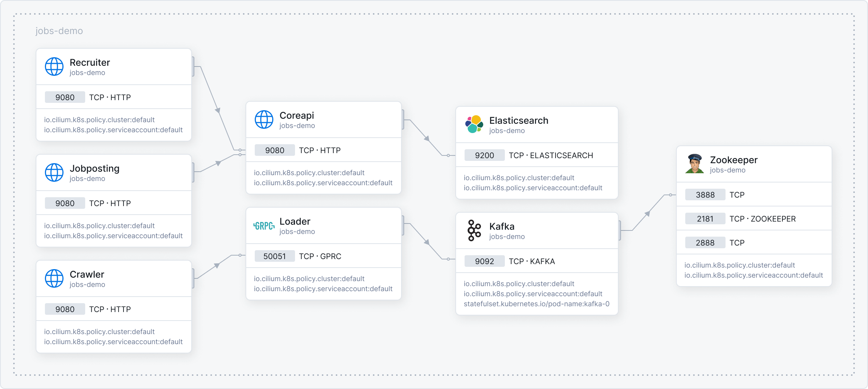Click the Jobposting globe icon
This screenshot has width=868, height=389.
pos(54,172)
